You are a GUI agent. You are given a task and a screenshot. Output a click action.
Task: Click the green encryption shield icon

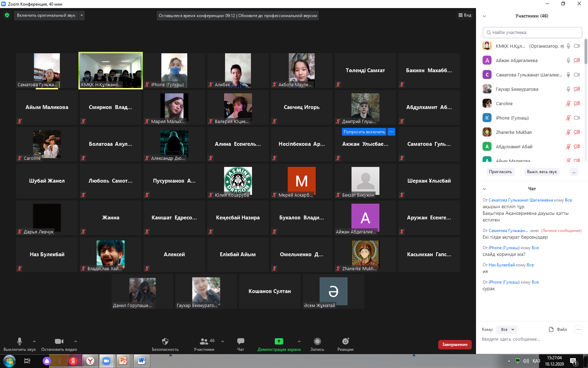[7, 15]
